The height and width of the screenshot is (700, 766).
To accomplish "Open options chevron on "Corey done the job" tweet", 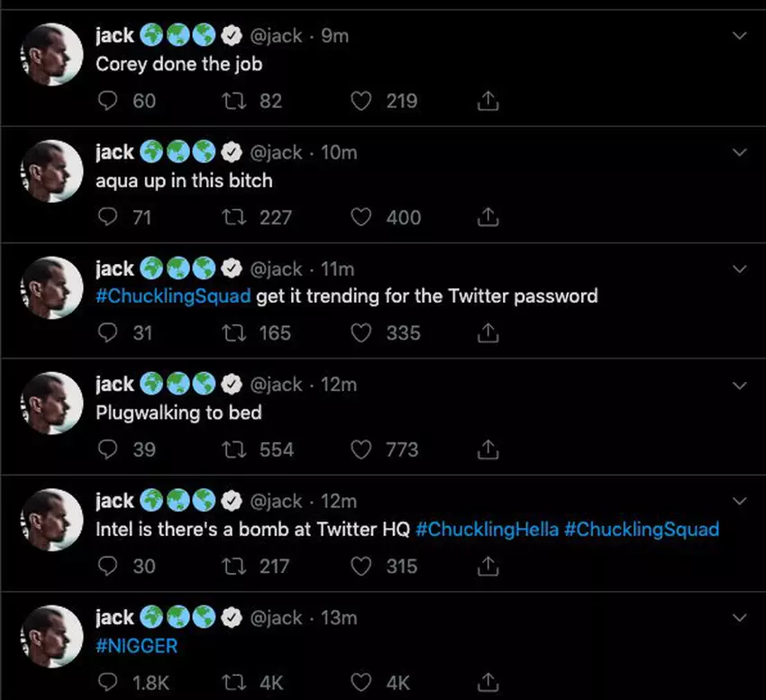I will 740,36.
